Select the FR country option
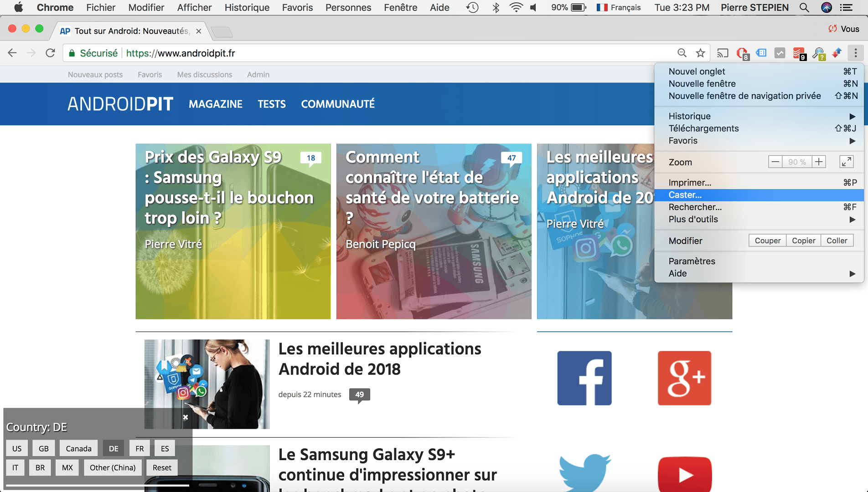 139,448
